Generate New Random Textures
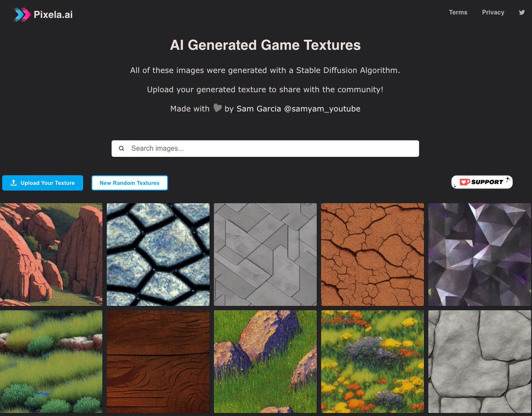Viewport: 532px width, 416px height. [129, 183]
